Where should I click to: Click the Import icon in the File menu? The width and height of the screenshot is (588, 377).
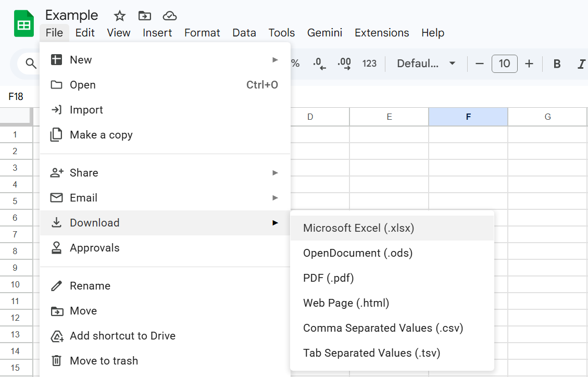point(56,110)
